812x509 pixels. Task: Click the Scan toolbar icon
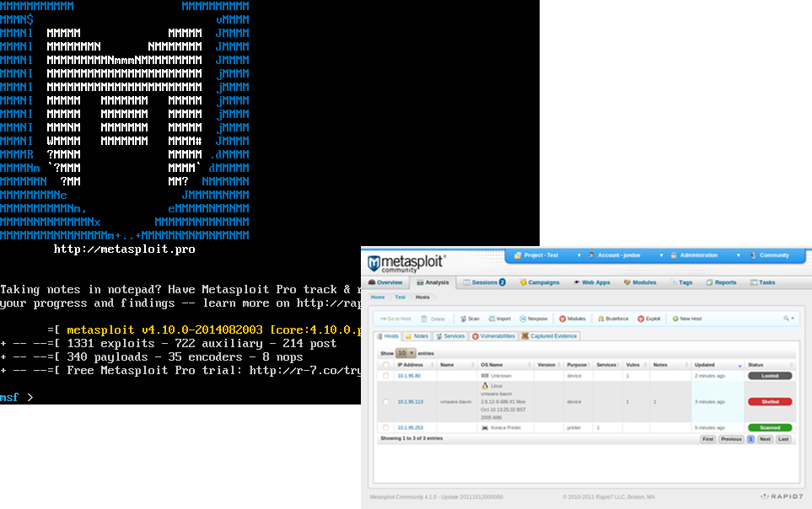(x=463, y=319)
